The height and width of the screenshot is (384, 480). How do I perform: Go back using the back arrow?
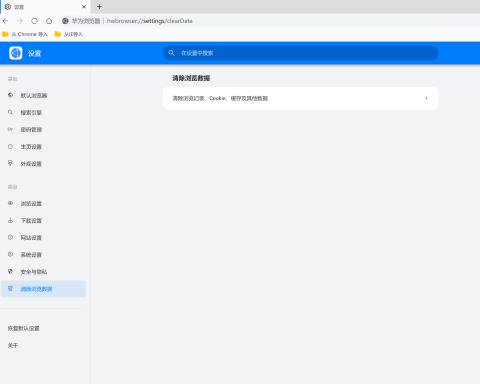(x=5, y=21)
